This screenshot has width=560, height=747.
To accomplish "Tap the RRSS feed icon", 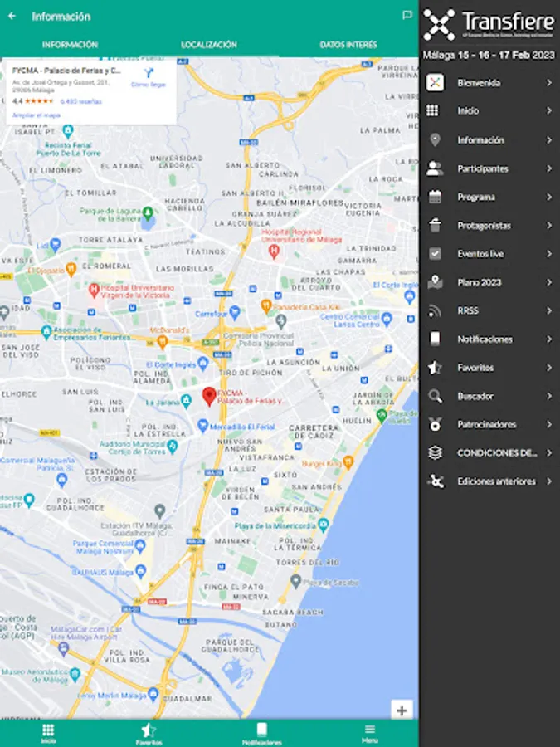I will (435, 310).
